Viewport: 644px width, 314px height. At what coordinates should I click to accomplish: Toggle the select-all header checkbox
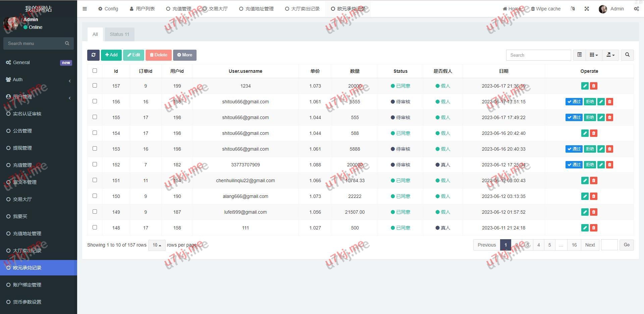[95, 71]
